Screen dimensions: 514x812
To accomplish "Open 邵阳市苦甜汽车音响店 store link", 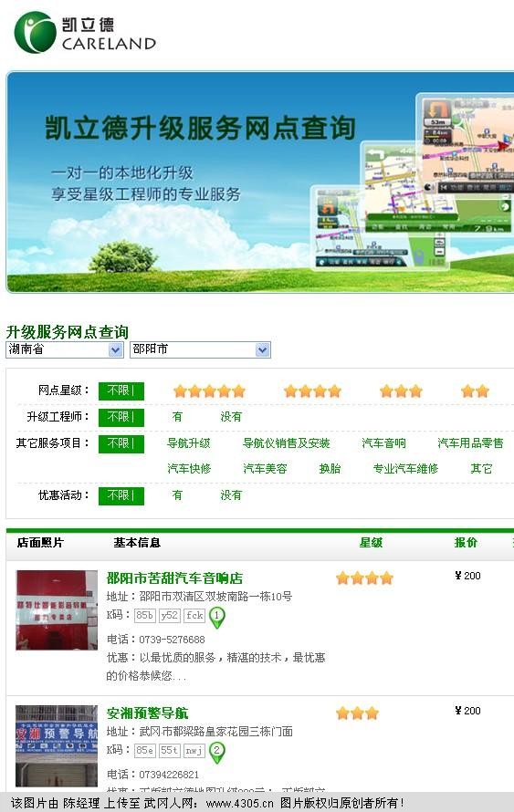I will [174, 578].
